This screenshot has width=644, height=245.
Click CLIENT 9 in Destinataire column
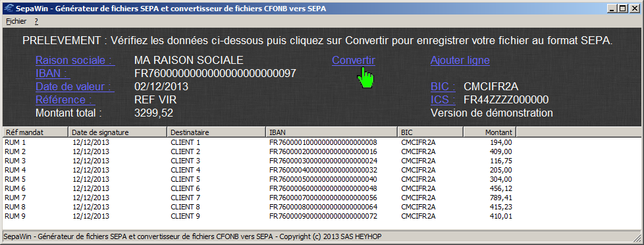click(185, 216)
